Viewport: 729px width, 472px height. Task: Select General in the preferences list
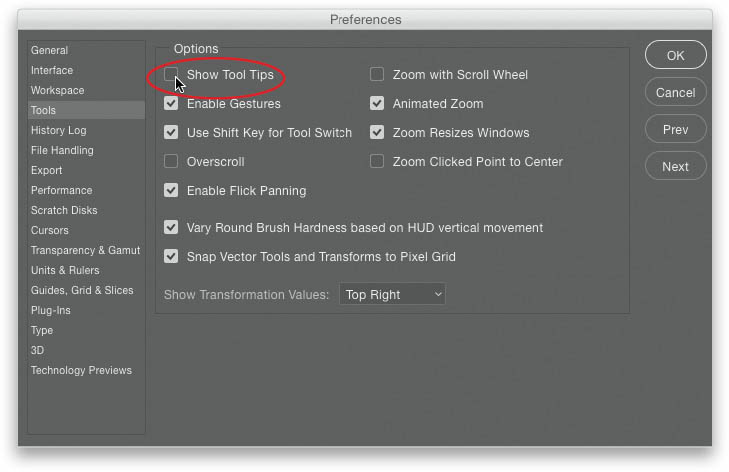49,50
